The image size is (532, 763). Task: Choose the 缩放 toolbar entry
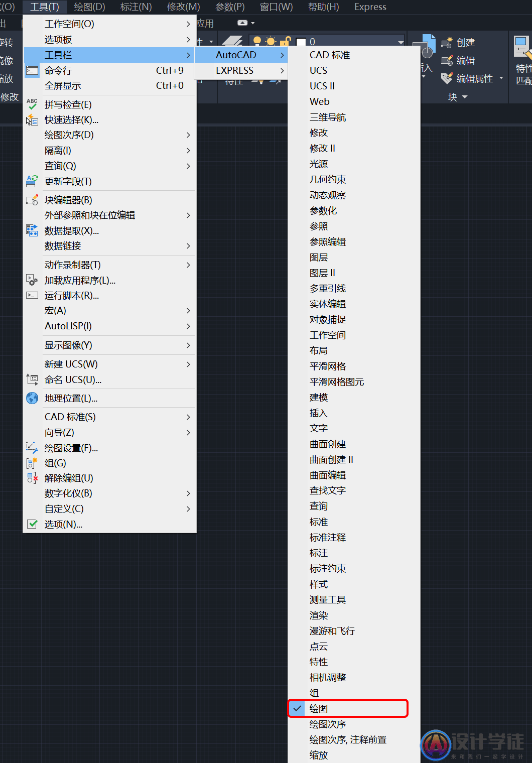[354, 755]
